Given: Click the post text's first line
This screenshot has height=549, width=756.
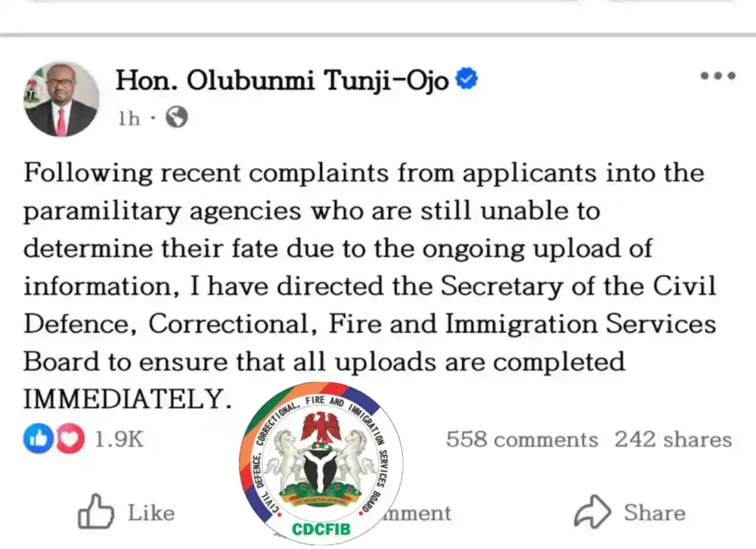Looking at the screenshot, I should (363, 173).
